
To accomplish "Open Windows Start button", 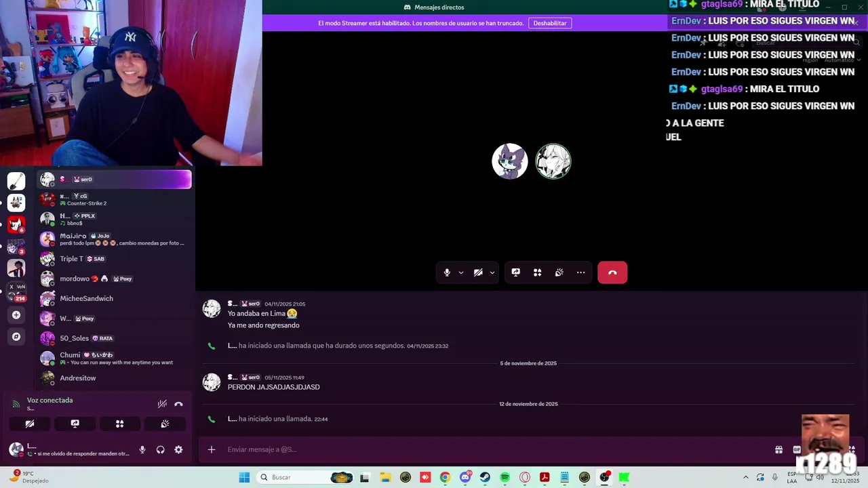I will 244,477.
